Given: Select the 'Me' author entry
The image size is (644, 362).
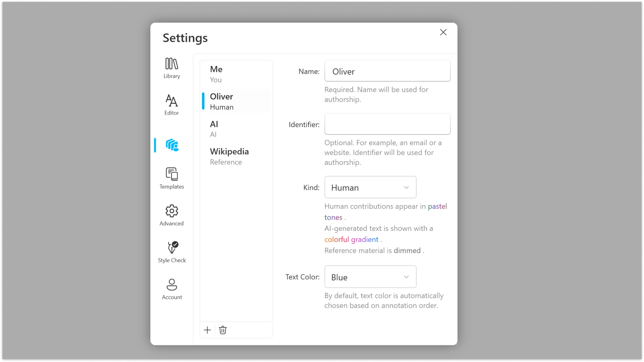Looking at the screenshot, I should point(236,74).
